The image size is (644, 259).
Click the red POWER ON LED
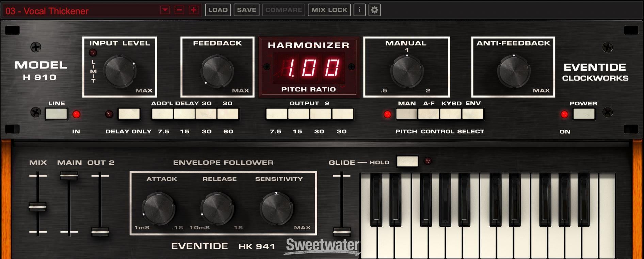click(564, 115)
